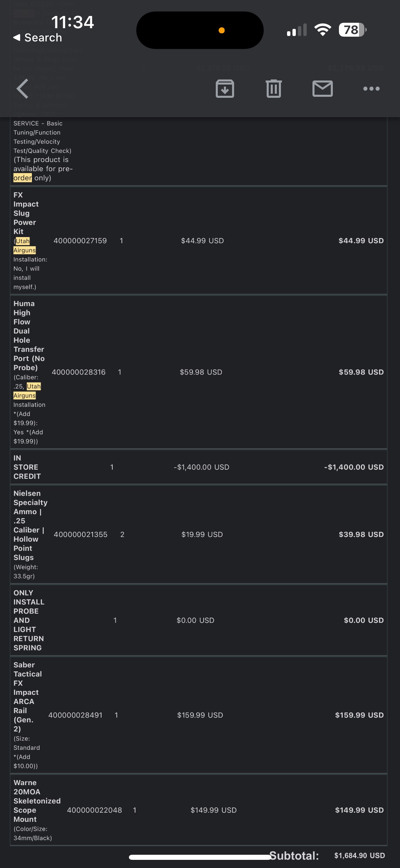
Task: Select SKU number 400000027159
Action: [x=80, y=241]
